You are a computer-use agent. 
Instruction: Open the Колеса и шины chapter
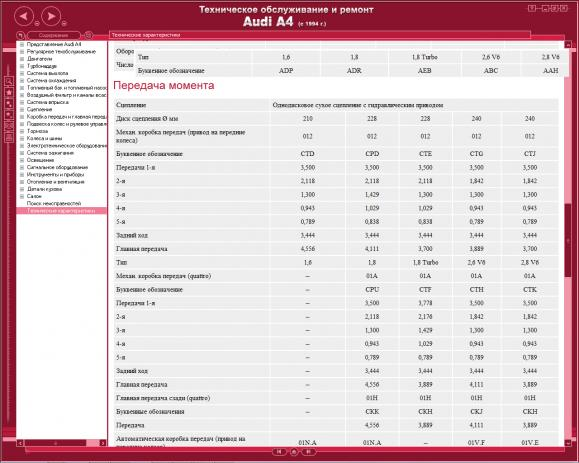(x=44, y=138)
